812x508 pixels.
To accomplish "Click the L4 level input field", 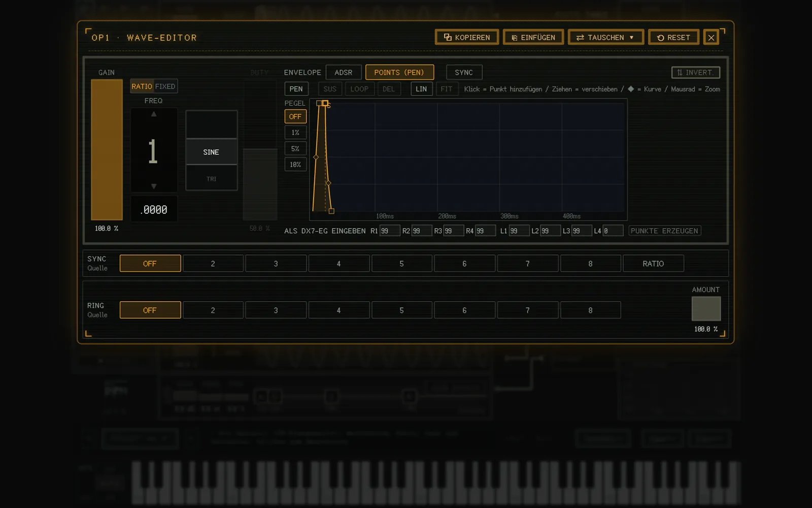I will (x=613, y=231).
